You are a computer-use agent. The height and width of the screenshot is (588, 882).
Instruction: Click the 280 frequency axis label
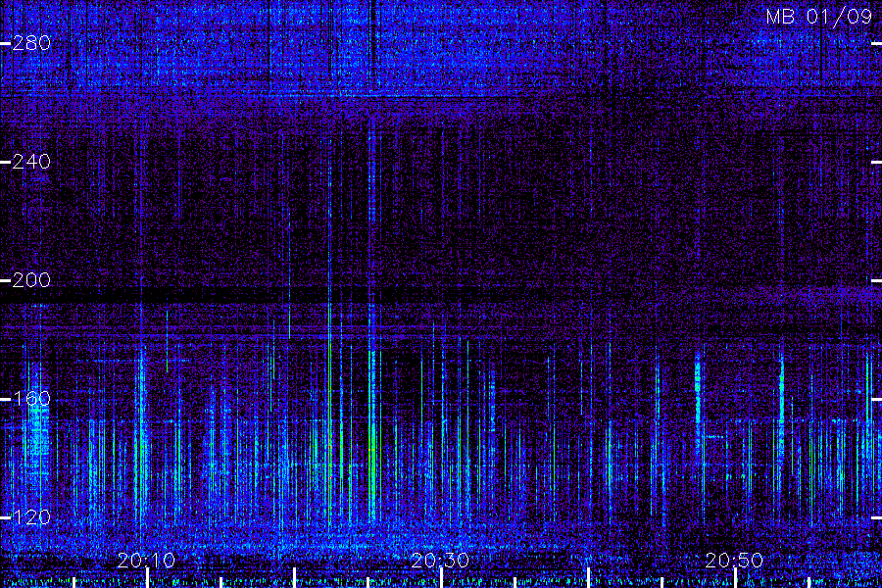31,43
